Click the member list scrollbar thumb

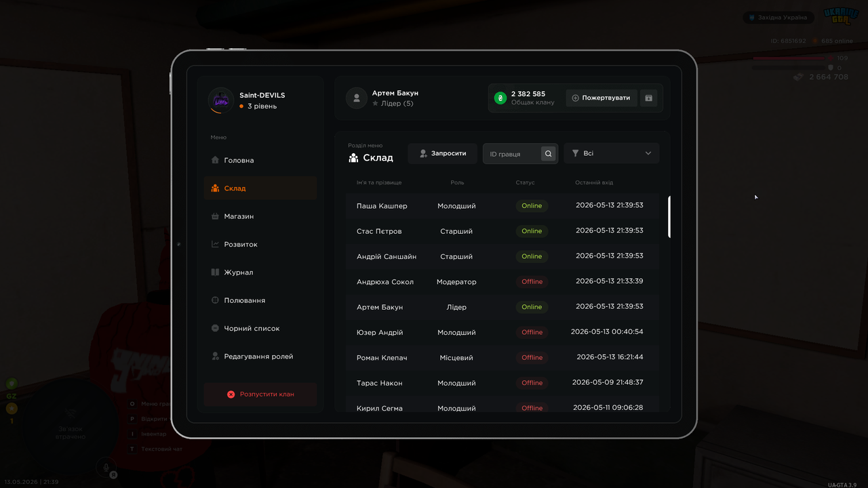pos(669,217)
